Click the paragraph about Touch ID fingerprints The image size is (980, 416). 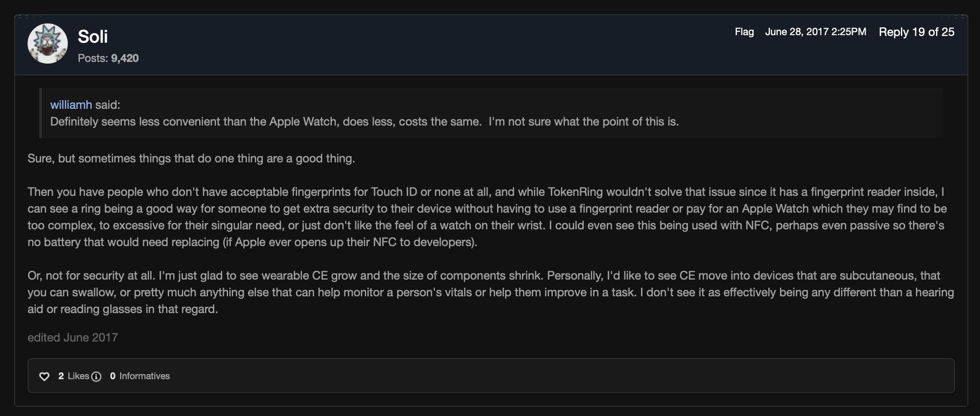(x=485, y=217)
